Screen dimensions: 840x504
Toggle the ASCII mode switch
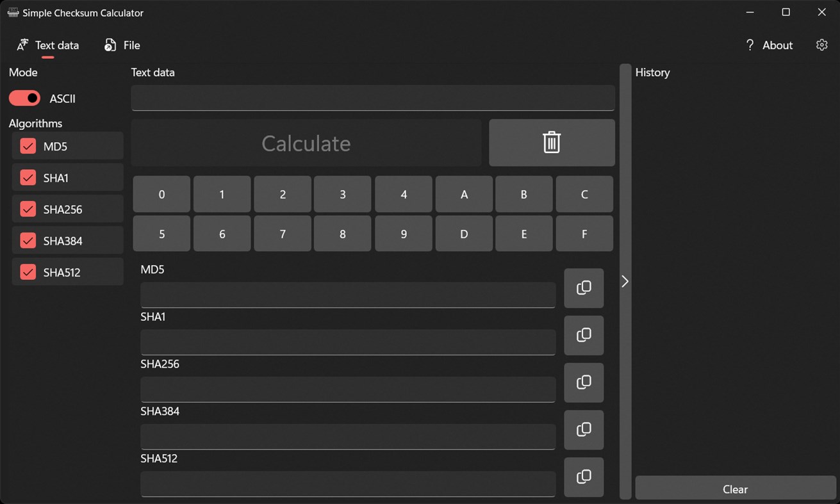[x=24, y=98]
